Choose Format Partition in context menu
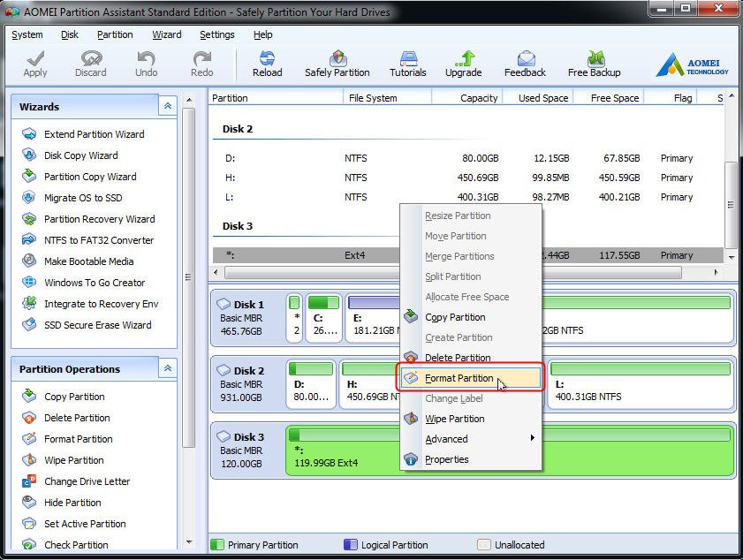 tap(471, 378)
